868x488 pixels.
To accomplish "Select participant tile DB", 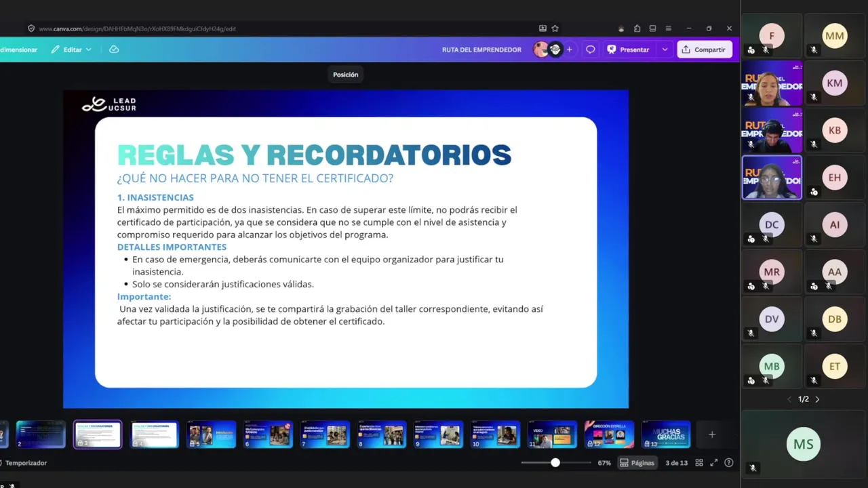I will [835, 319].
